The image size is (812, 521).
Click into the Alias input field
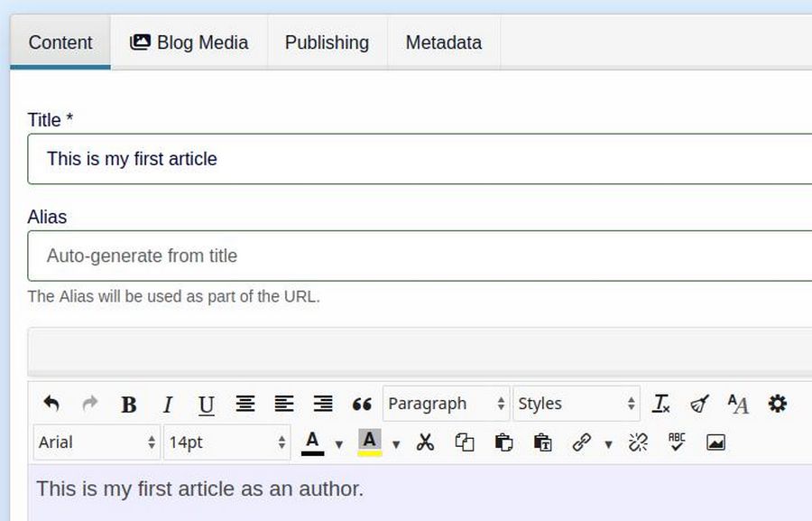coord(420,256)
